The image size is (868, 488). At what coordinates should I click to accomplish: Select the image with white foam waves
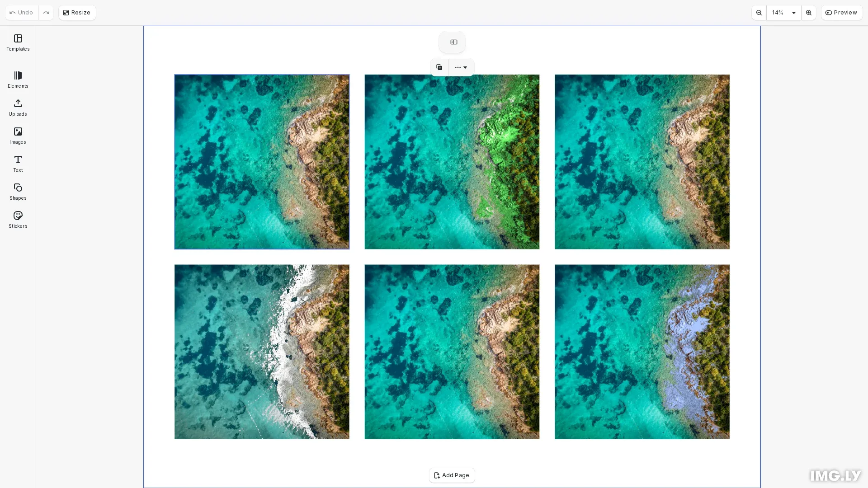coord(262,352)
